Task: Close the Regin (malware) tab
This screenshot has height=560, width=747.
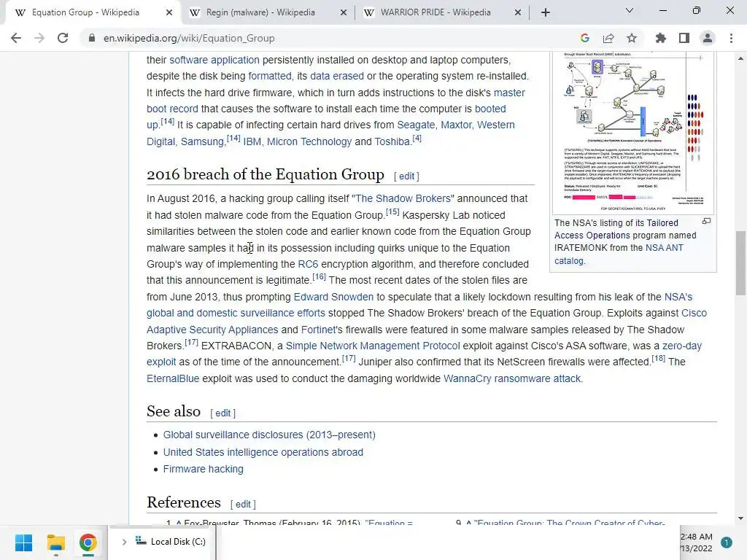Action: pos(344,12)
